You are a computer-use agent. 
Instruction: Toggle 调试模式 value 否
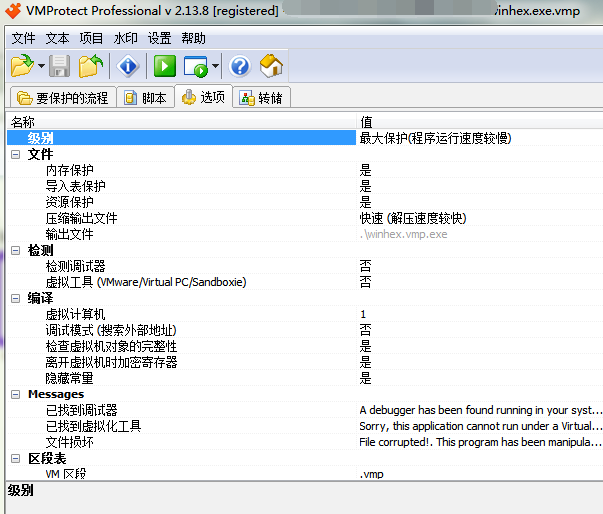pyautogui.click(x=365, y=330)
